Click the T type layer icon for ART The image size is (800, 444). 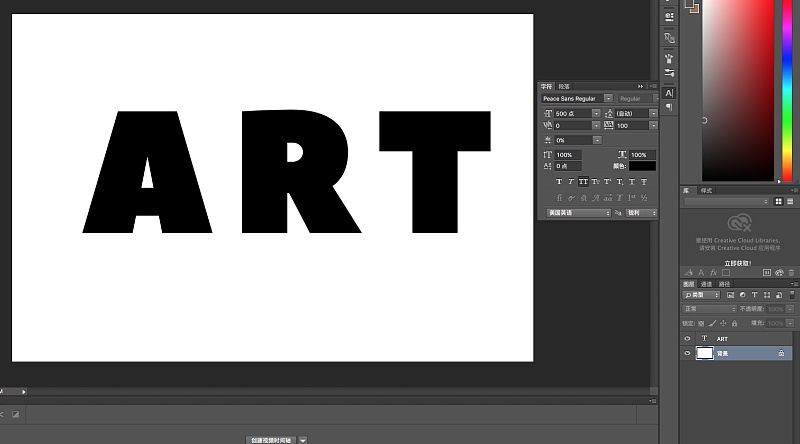[x=705, y=338]
